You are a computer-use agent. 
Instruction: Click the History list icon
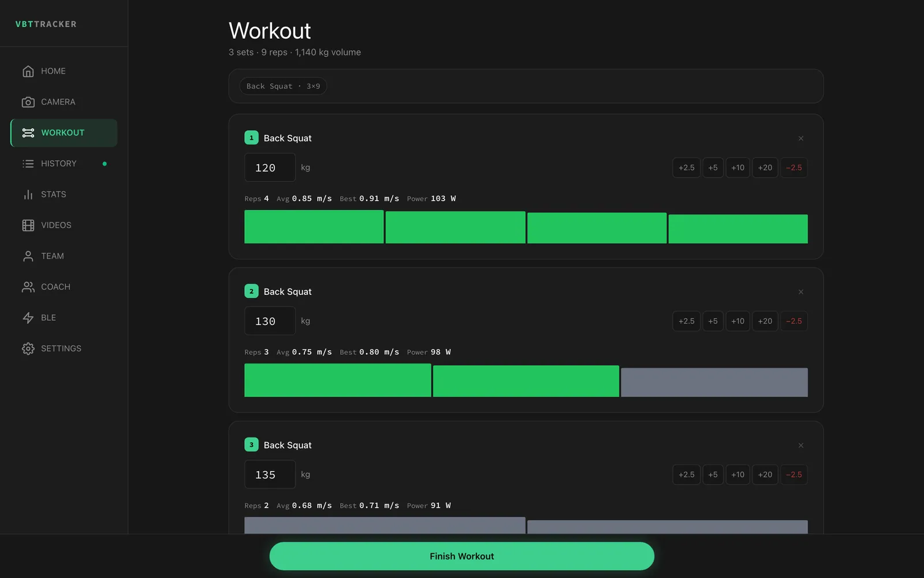28,164
